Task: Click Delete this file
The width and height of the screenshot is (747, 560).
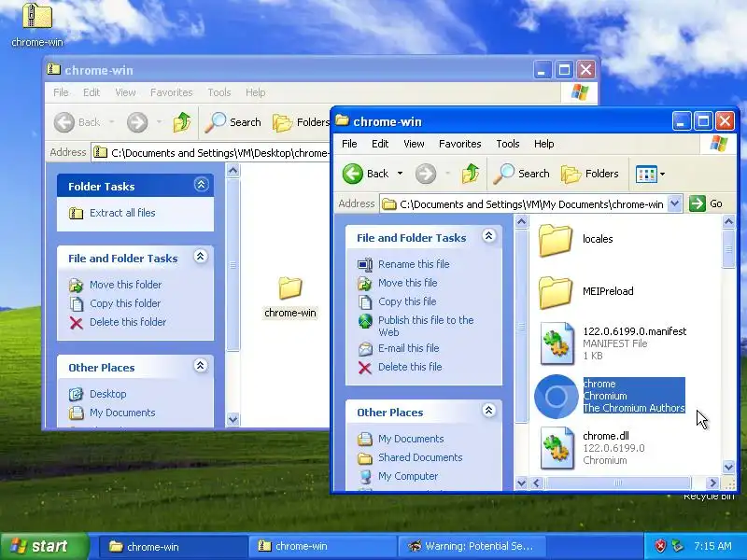Action: point(410,367)
